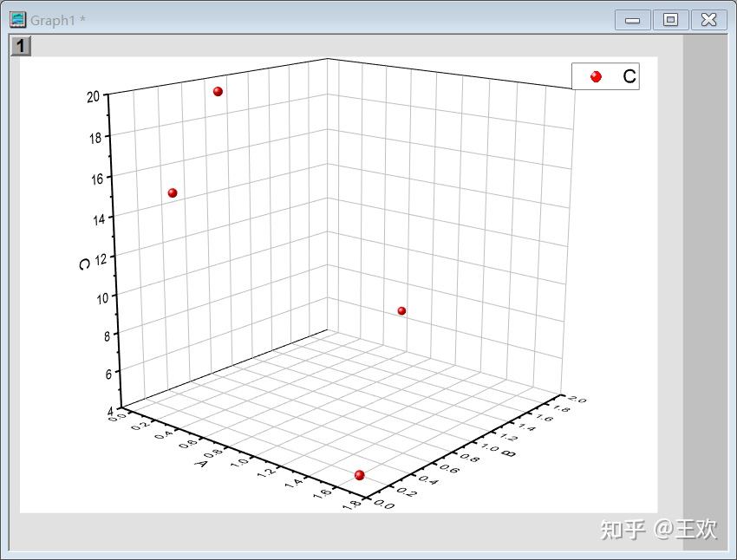Viewport: 737px width, 560px height.
Task: Click the legend red ball symbol
Action: coord(596,76)
